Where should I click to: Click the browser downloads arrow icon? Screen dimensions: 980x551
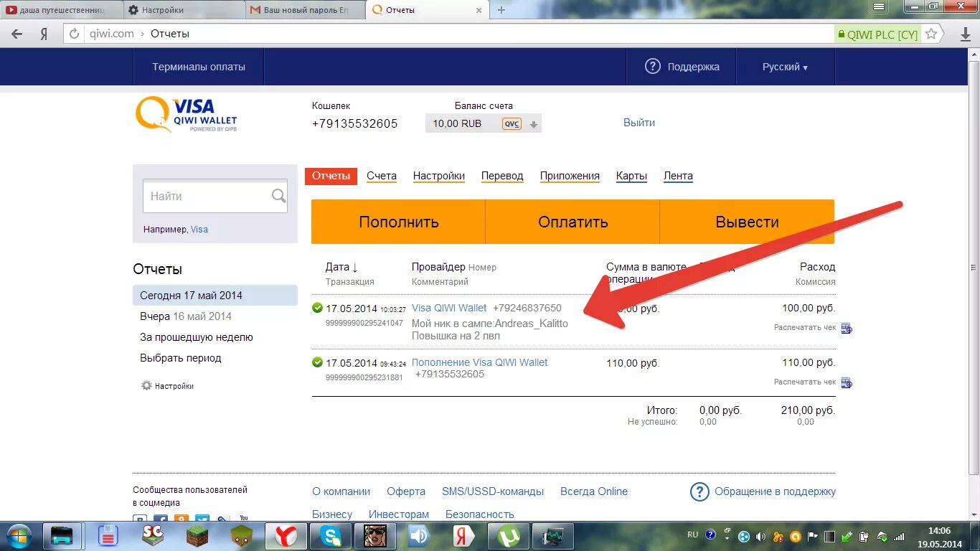pos(966,34)
